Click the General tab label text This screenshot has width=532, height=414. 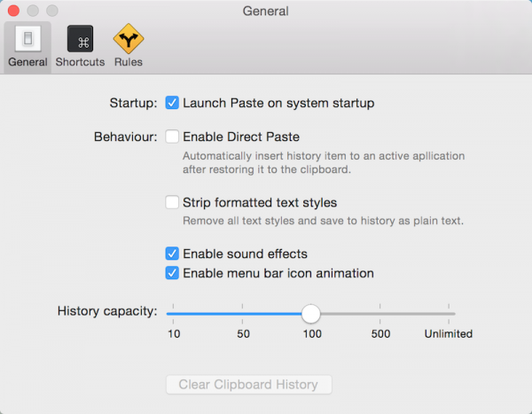(27, 62)
